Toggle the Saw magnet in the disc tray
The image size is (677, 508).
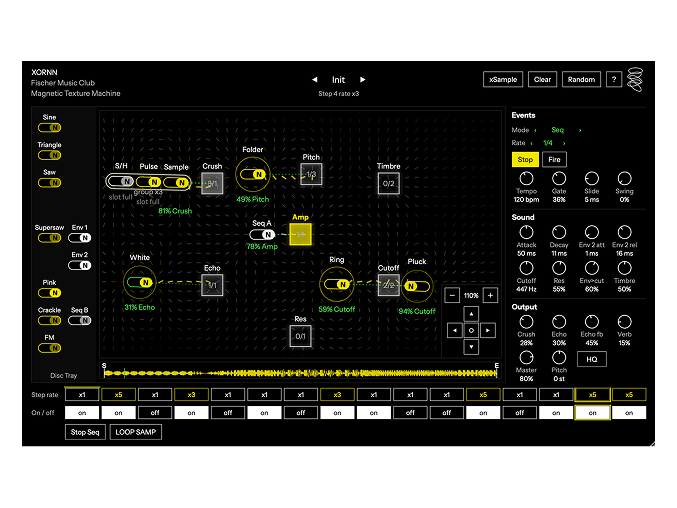tap(49, 183)
